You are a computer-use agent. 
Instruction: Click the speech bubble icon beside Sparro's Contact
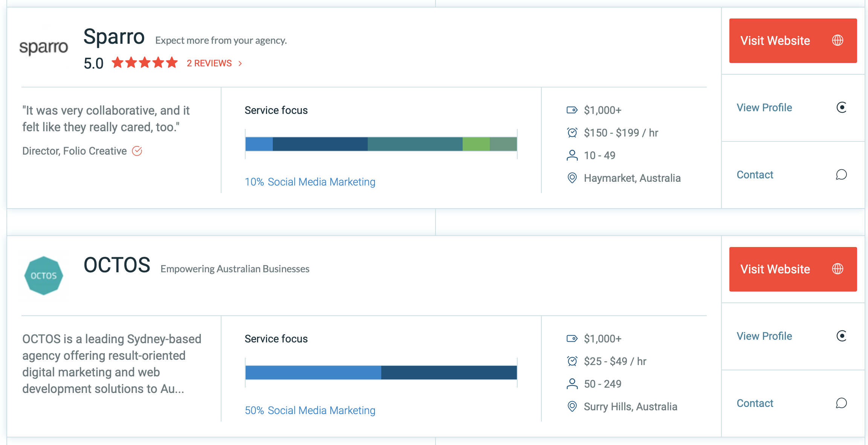coord(841,175)
